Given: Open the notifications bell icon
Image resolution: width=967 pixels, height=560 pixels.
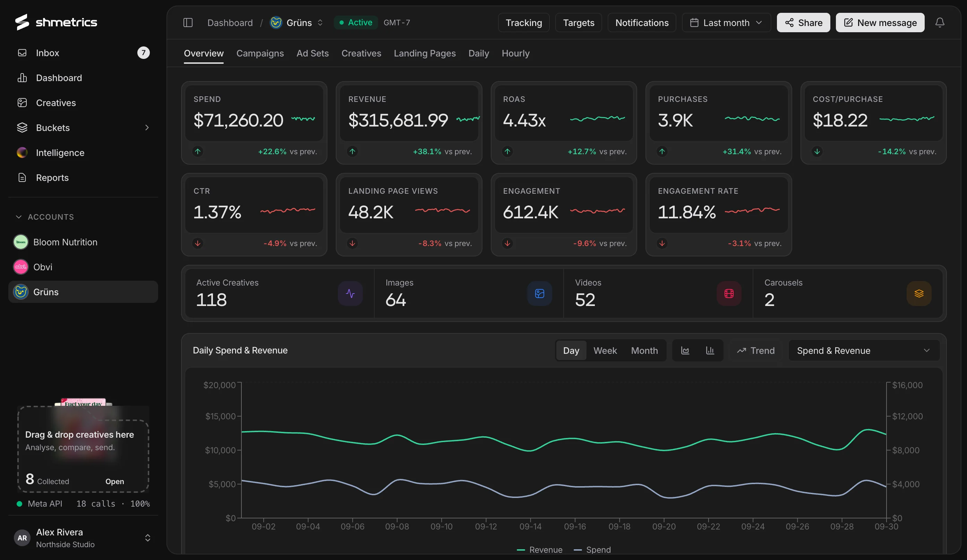Looking at the screenshot, I should [939, 23].
